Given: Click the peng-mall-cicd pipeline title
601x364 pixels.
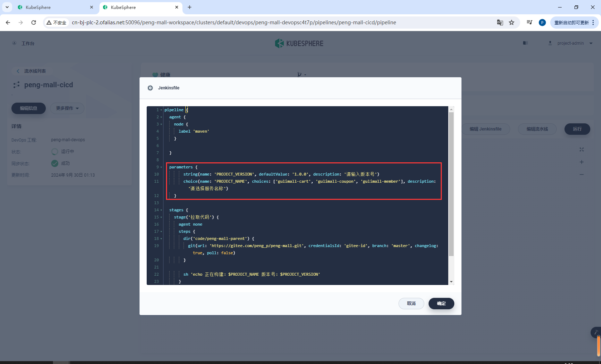Looking at the screenshot, I should [49, 85].
